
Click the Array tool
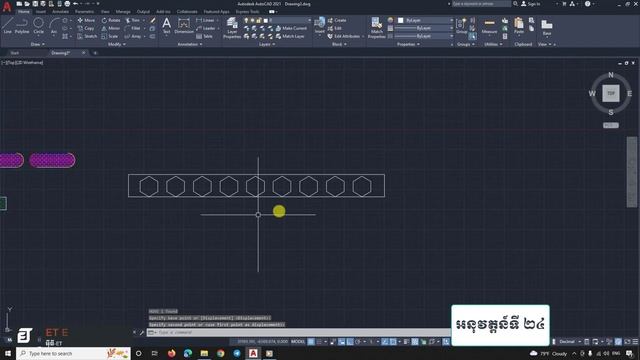[133, 36]
